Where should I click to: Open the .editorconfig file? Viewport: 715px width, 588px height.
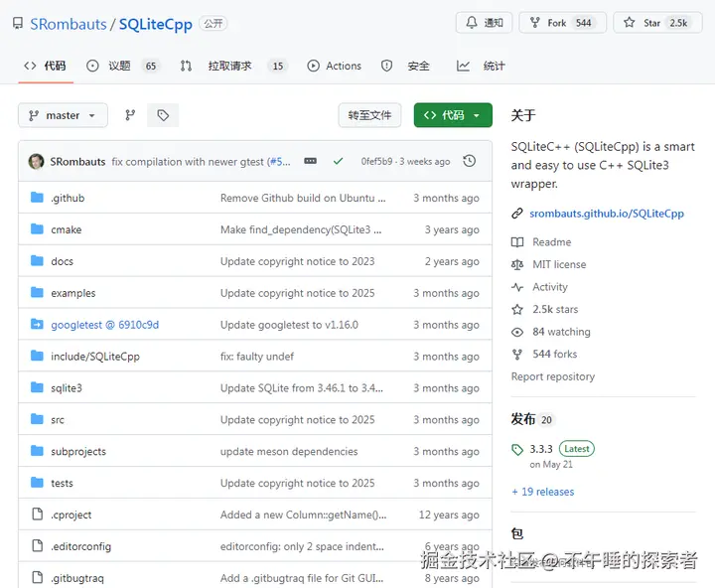coord(80,546)
